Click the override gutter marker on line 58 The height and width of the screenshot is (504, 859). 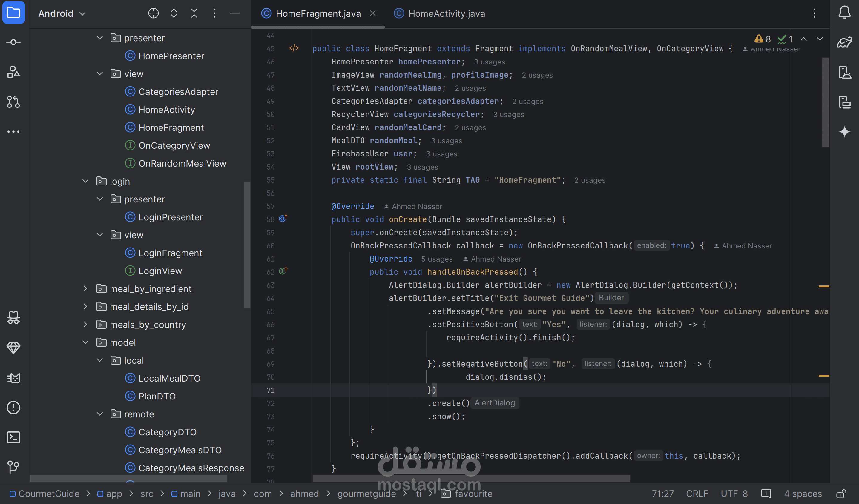[283, 219]
